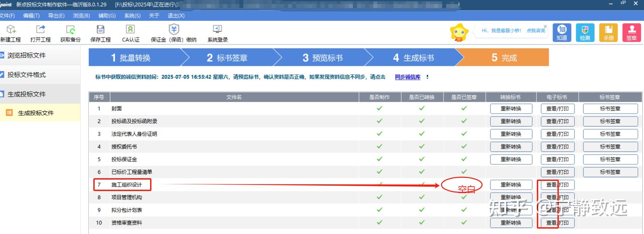
Task: Click 查看/打印 for 投标保证金
Action: click(x=557, y=159)
